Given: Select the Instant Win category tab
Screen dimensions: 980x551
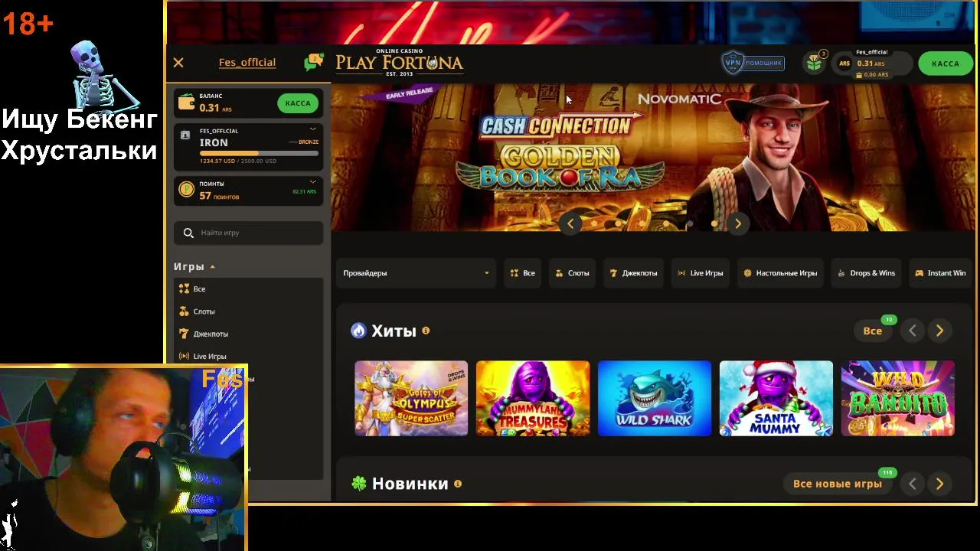Looking at the screenshot, I should coord(940,273).
